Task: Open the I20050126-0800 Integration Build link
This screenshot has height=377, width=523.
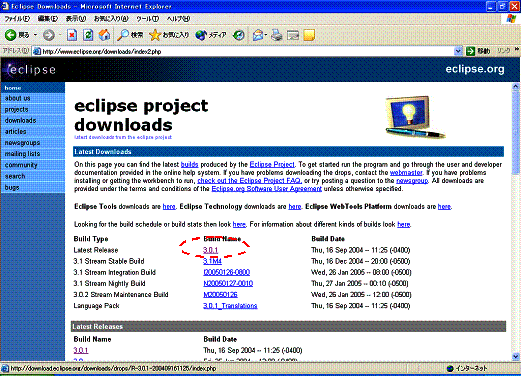Action: pyautogui.click(x=226, y=273)
